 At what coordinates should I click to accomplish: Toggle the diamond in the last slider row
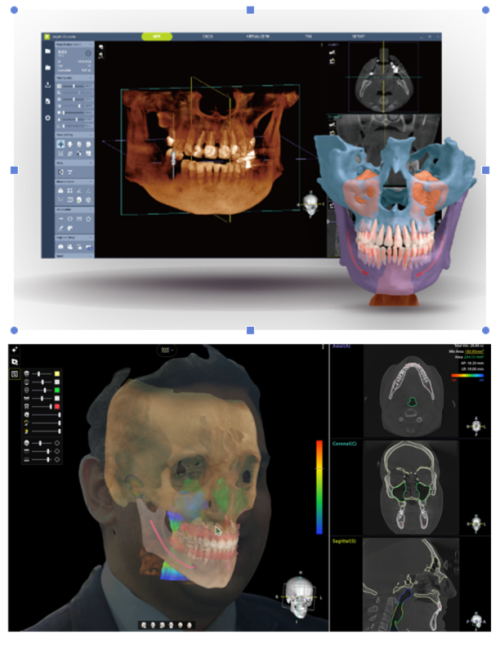coord(57,460)
